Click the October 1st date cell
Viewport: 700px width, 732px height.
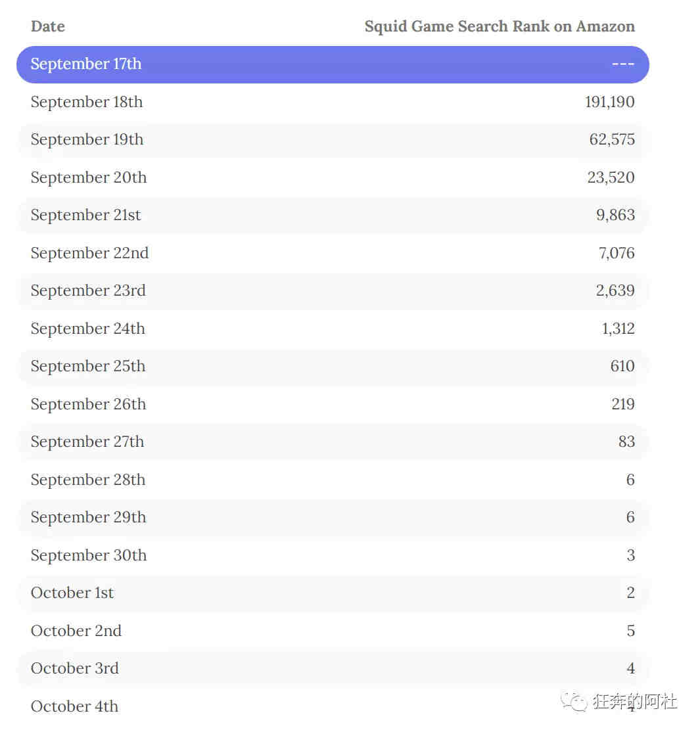(x=72, y=593)
